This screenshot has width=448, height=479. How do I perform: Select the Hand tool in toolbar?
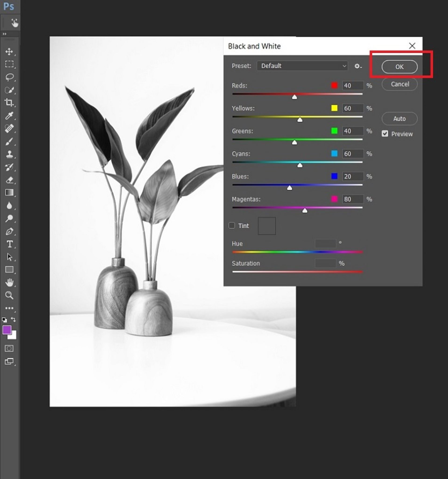click(9, 282)
